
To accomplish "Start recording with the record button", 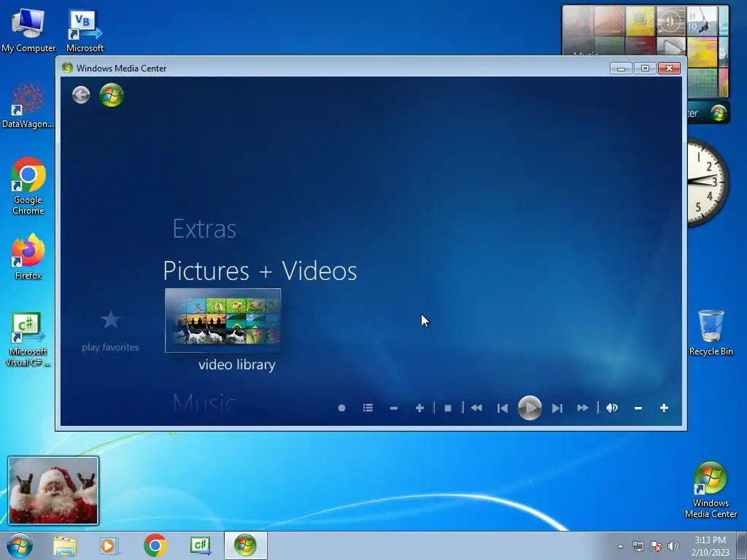I will pos(341,408).
